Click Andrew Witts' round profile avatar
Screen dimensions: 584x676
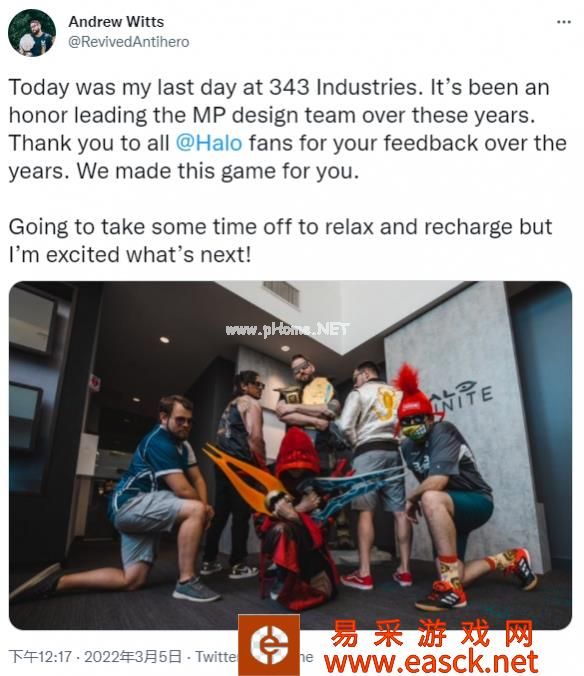32,33
